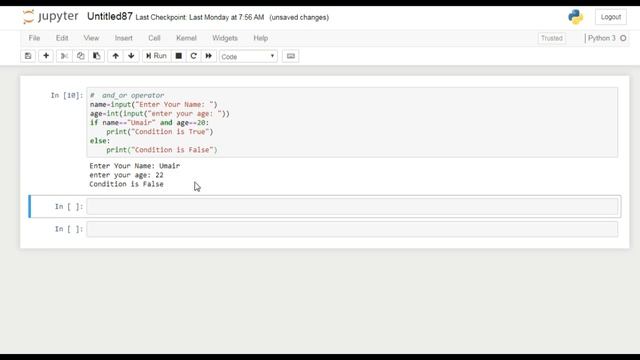Open the Widgets menu
Image resolution: width=640 pixels, height=360 pixels.
click(224, 38)
